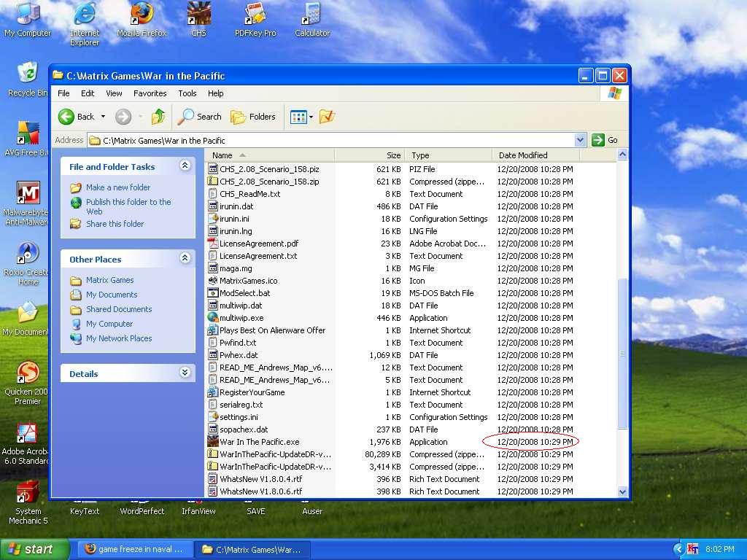Open the Search pane via the Search icon
Viewport: 747px width, 560px height.
198,117
